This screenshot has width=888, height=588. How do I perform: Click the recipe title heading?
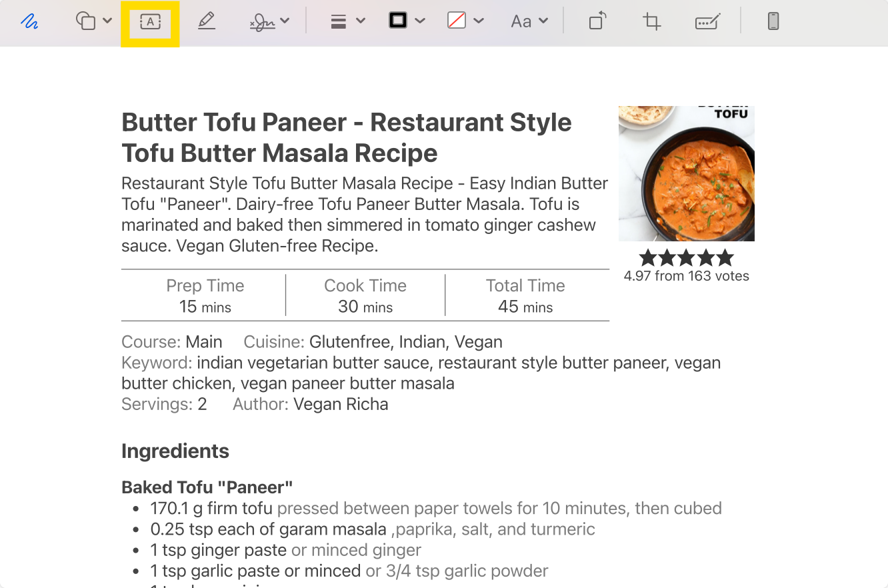click(347, 138)
